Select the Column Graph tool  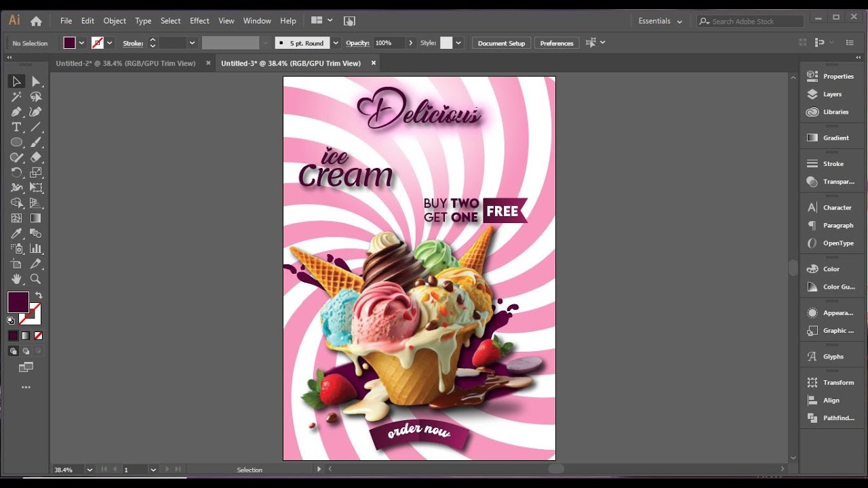pos(36,249)
